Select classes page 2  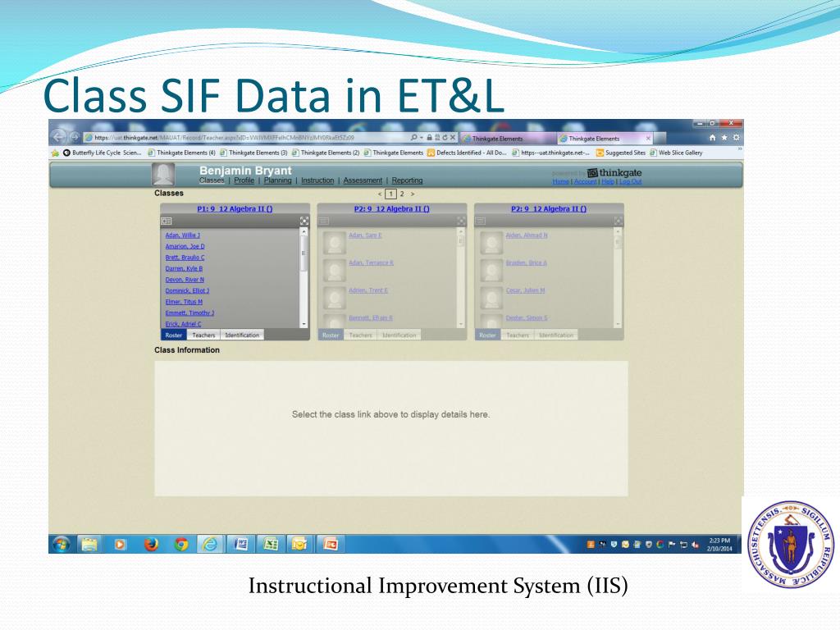402,194
